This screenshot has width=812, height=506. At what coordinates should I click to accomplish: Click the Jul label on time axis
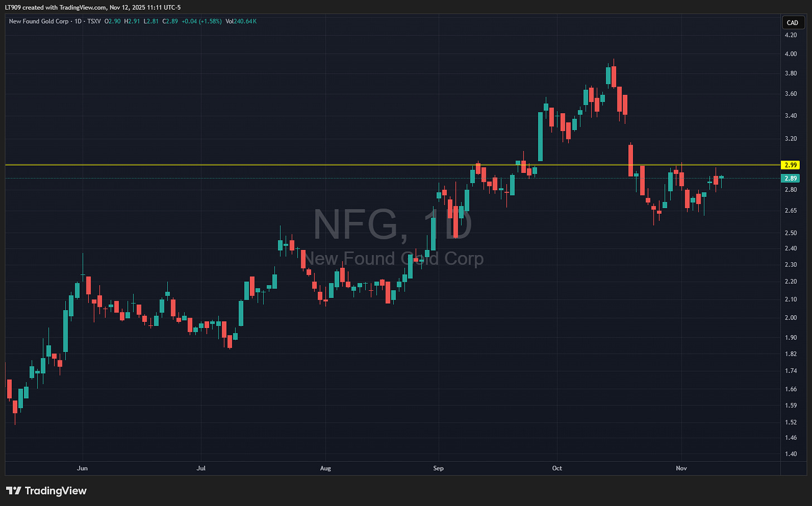point(201,468)
